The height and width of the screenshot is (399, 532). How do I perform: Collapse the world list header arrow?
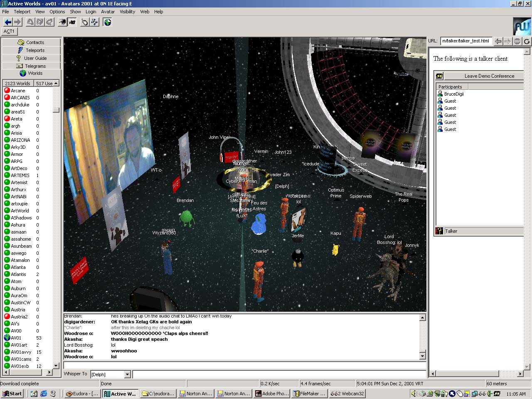coord(56,84)
